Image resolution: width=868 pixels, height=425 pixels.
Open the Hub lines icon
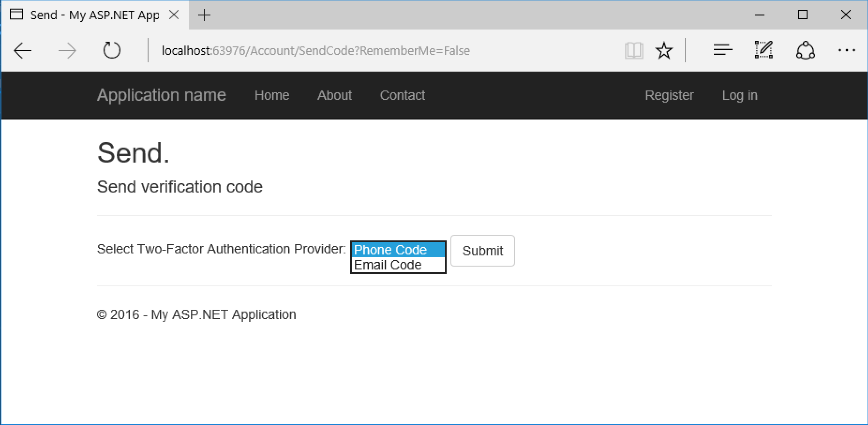[723, 50]
